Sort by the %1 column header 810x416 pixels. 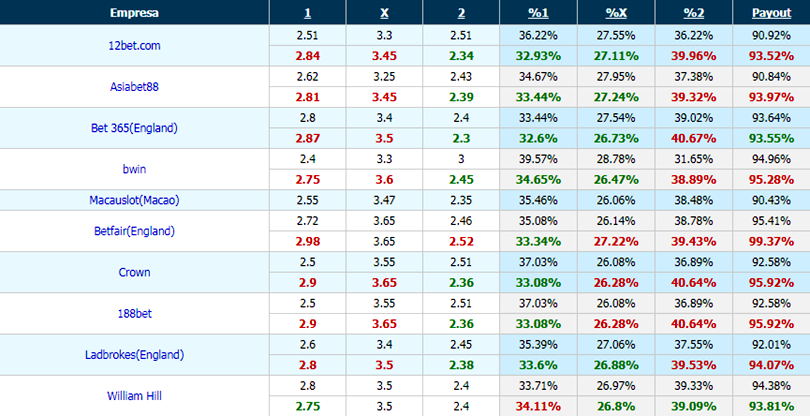pyautogui.click(x=538, y=13)
